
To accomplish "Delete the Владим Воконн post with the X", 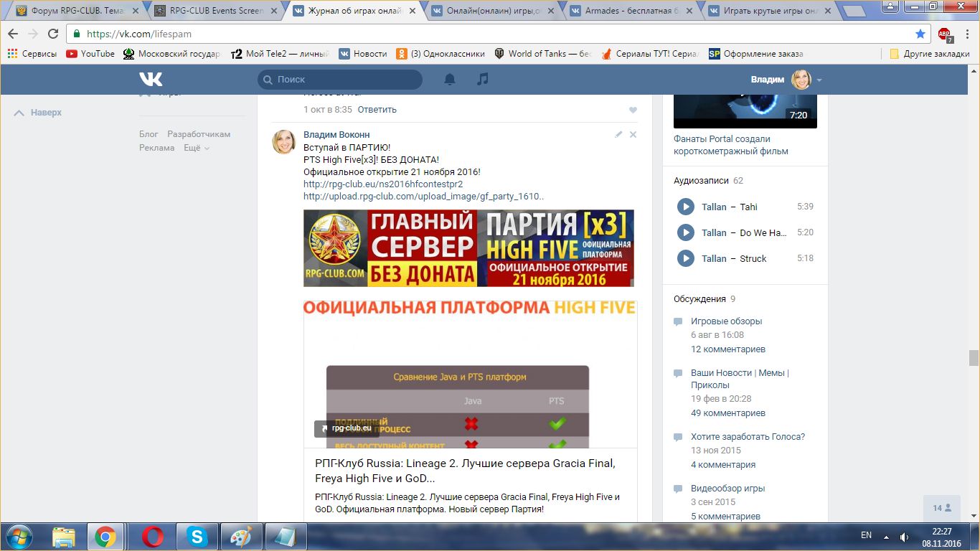I will 633,134.
